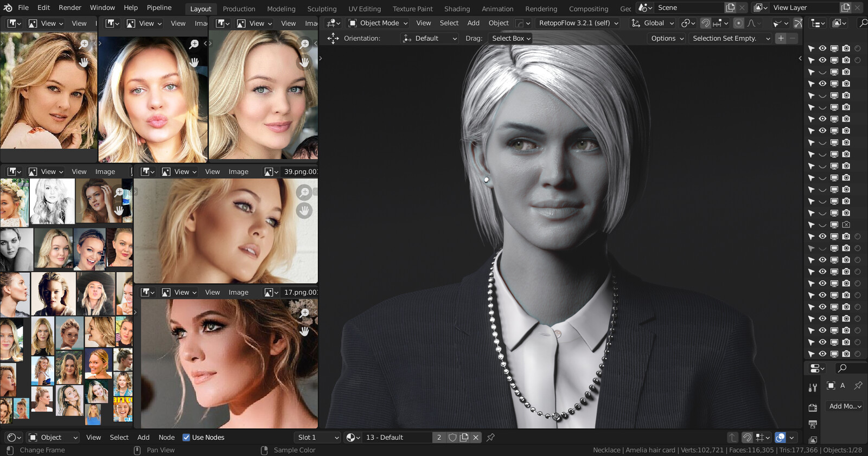Open the Default orientation dropdown
The height and width of the screenshot is (456, 868).
click(x=430, y=38)
